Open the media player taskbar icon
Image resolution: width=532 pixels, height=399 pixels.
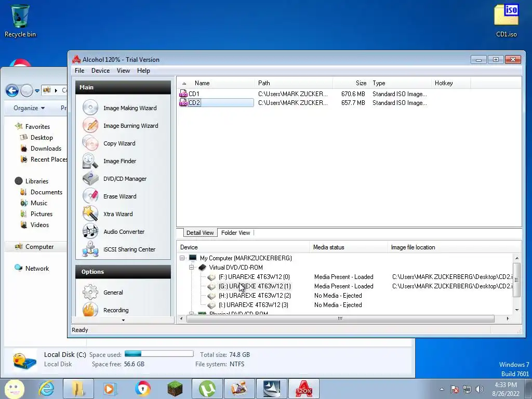(x=110, y=389)
